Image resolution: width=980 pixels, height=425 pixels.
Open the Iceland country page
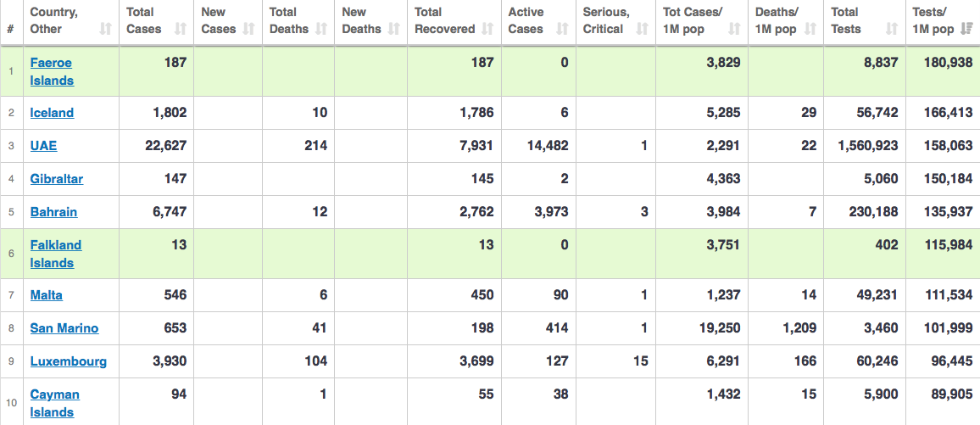[x=52, y=113]
